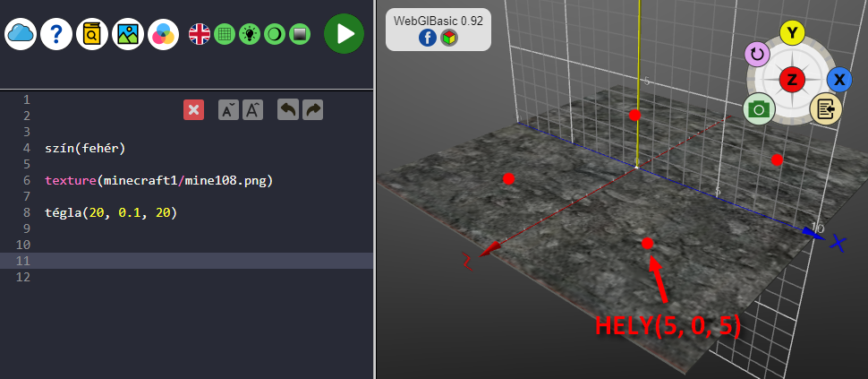Screen dimensions: 868x379
Task: Toggle the light bulb lighting button
Action: (x=250, y=34)
